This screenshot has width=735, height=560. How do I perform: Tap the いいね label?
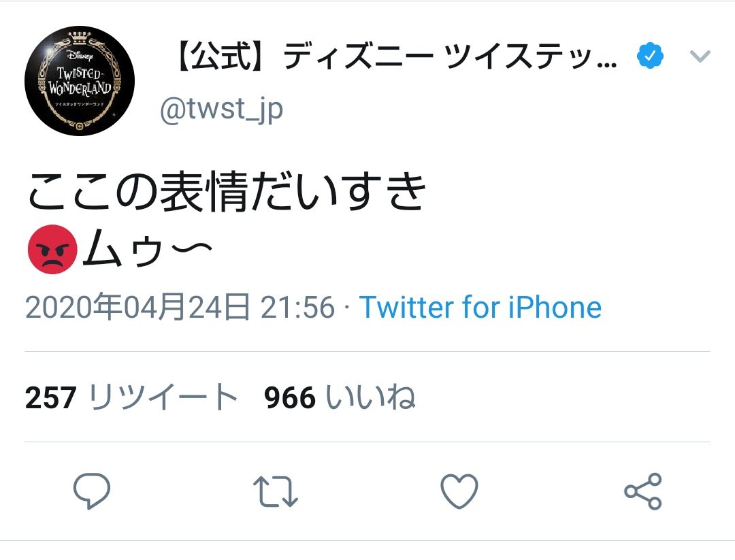371,397
